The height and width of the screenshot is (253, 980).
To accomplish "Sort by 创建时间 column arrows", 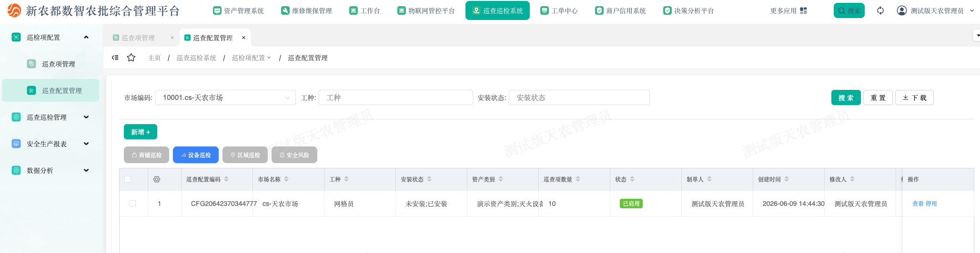I will pos(787,179).
